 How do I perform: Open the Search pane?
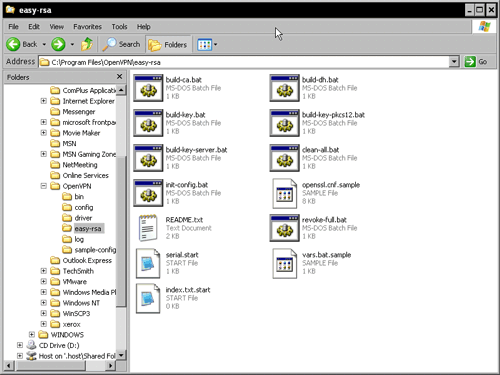click(121, 44)
